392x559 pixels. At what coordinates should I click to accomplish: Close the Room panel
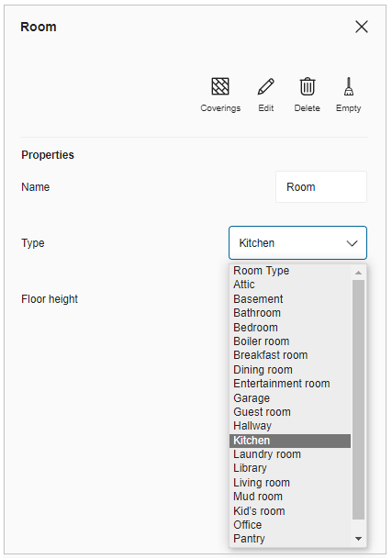(x=362, y=27)
